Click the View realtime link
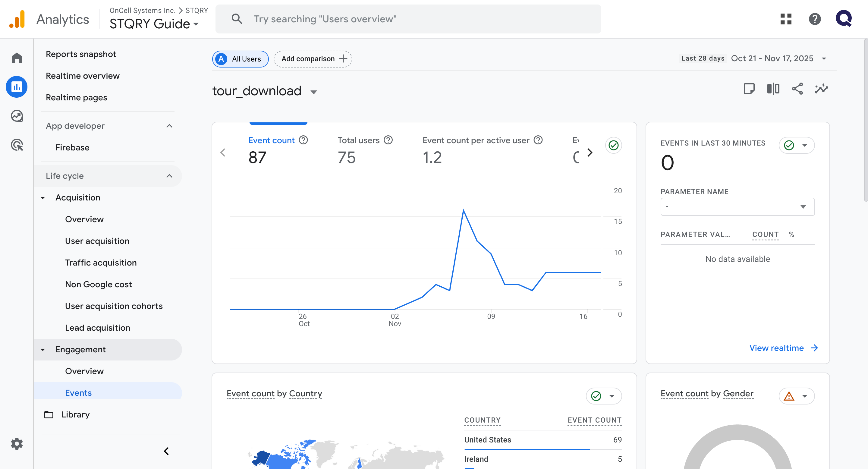This screenshot has width=868, height=469. pos(777,348)
